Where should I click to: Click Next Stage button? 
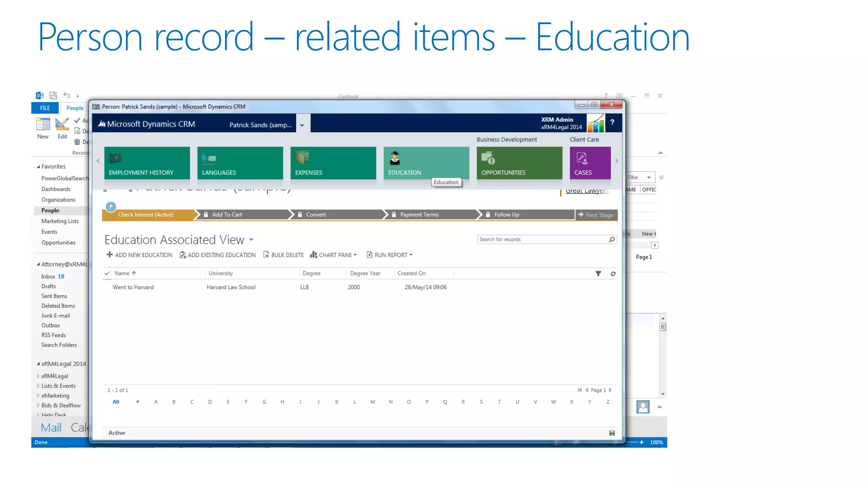596,215
